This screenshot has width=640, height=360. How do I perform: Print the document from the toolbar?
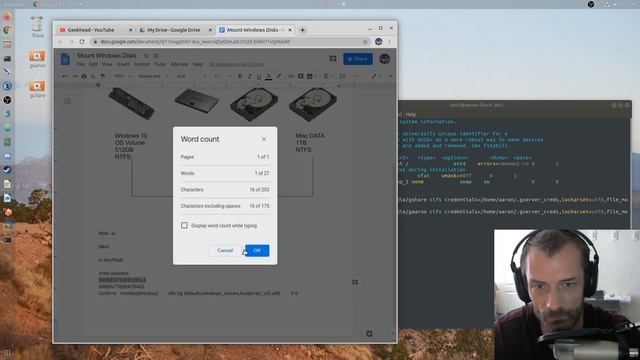click(84, 76)
